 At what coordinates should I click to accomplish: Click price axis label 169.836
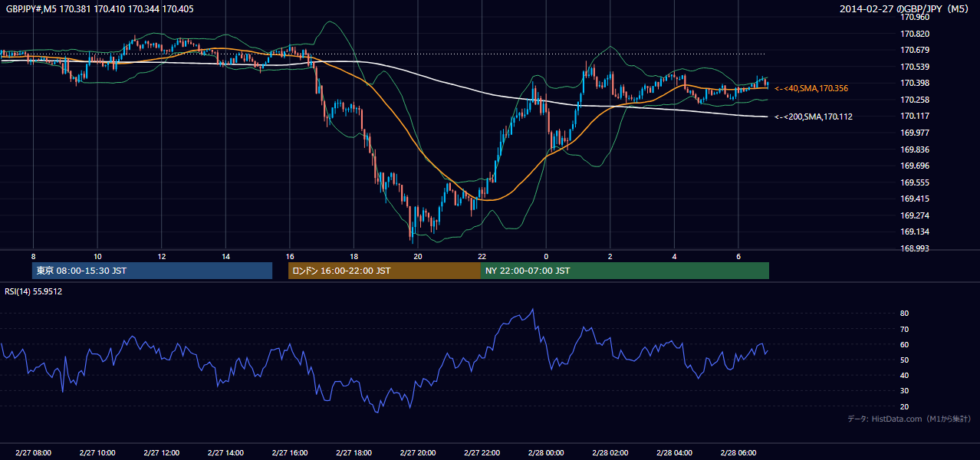(914, 149)
